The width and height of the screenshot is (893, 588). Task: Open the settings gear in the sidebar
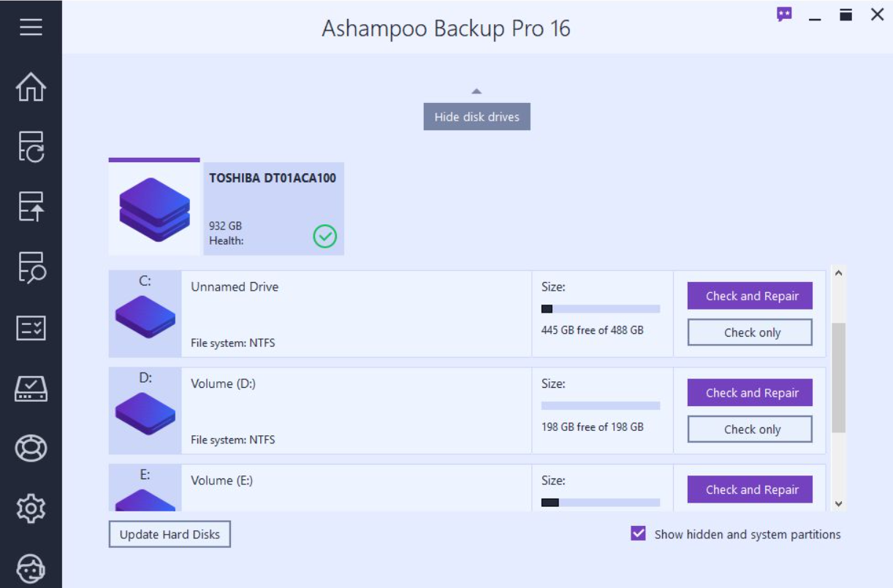(31, 508)
